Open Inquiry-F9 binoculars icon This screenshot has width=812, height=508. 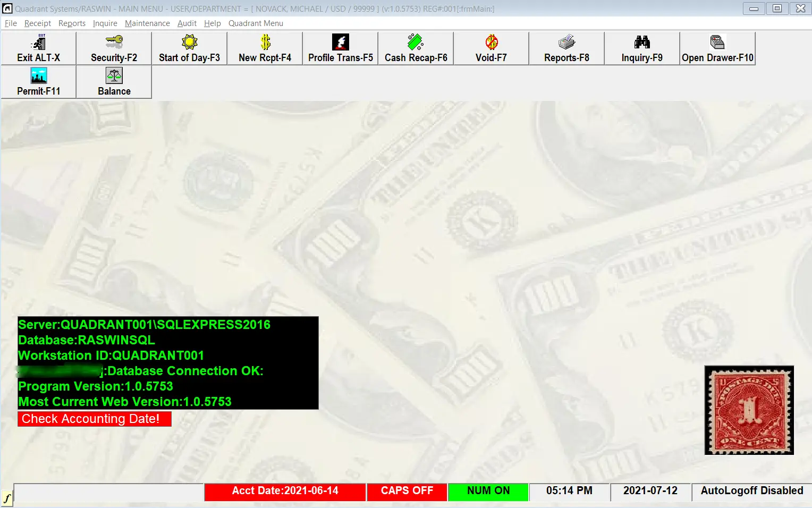tap(642, 48)
